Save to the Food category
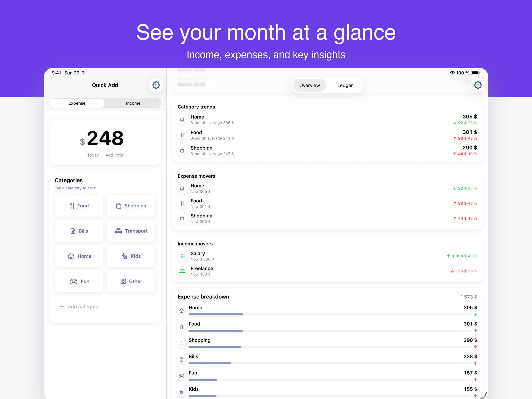The image size is (532, 399). coord(79,206)
